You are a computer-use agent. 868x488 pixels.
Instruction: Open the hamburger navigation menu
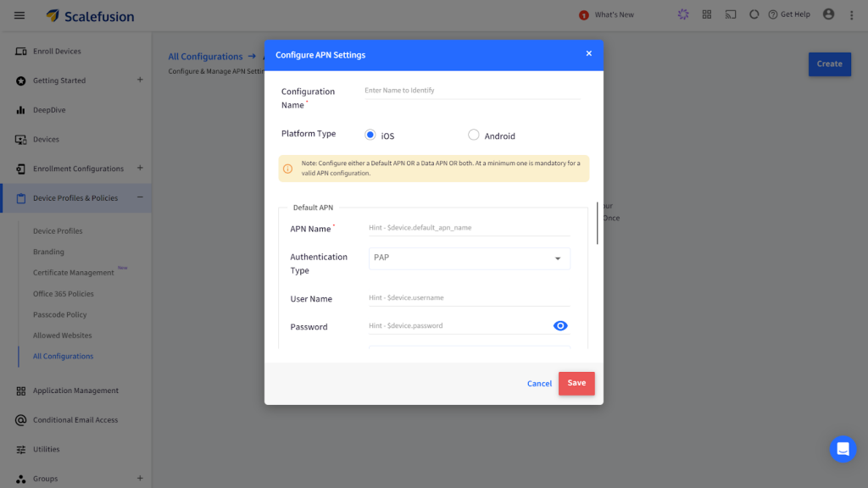click(19, 15)
